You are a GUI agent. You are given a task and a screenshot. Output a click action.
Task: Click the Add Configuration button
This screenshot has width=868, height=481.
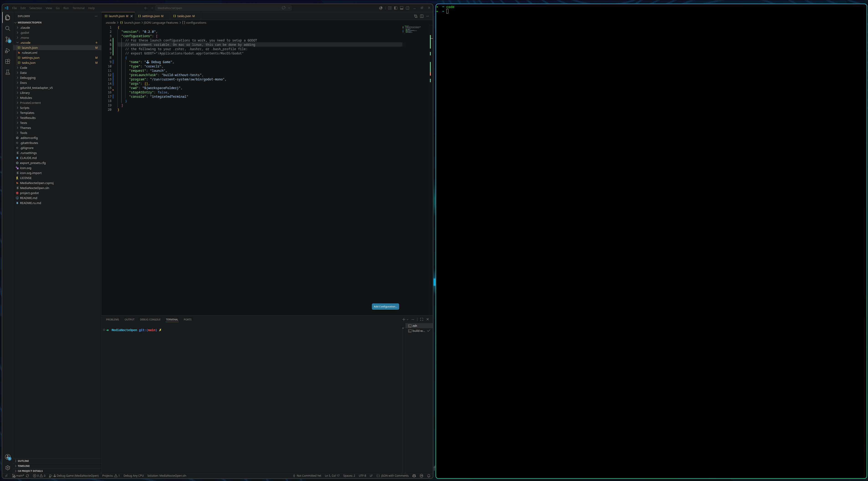(x=385, y=307)
